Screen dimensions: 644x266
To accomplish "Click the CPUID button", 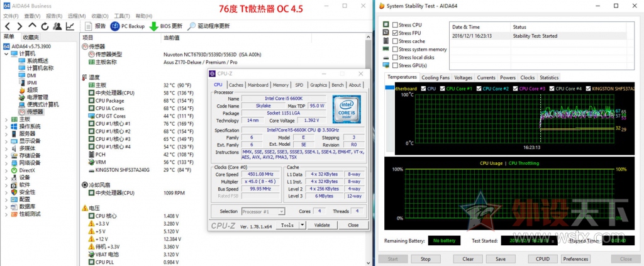I will (x=543, y=259).
